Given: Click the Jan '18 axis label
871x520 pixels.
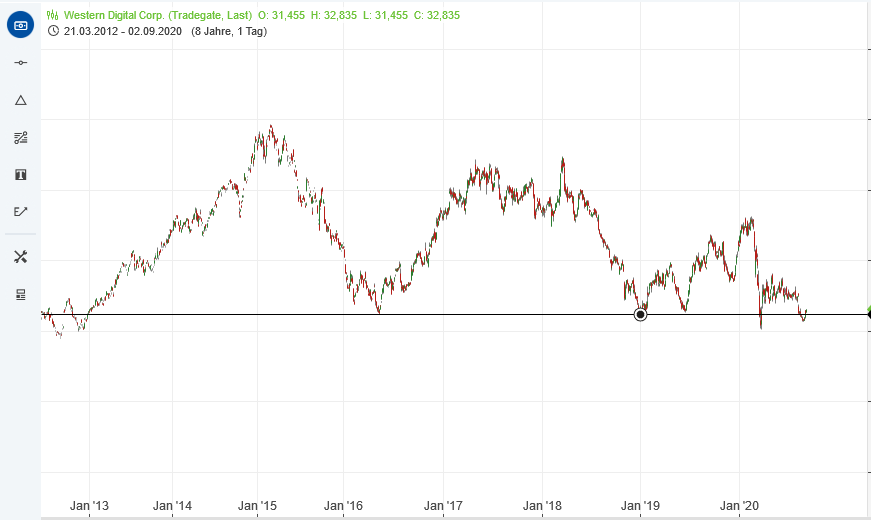Looking at the screenshot, I should pos(542,506).
